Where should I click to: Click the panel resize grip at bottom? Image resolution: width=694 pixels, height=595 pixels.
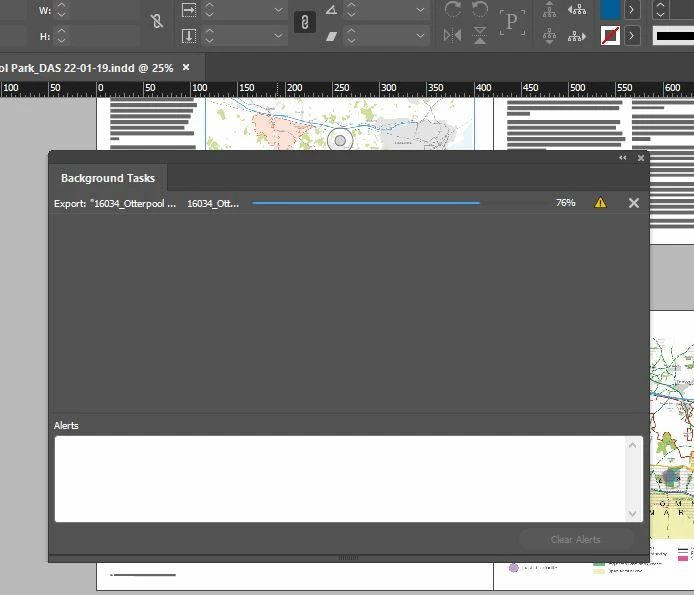click(348, 558)
